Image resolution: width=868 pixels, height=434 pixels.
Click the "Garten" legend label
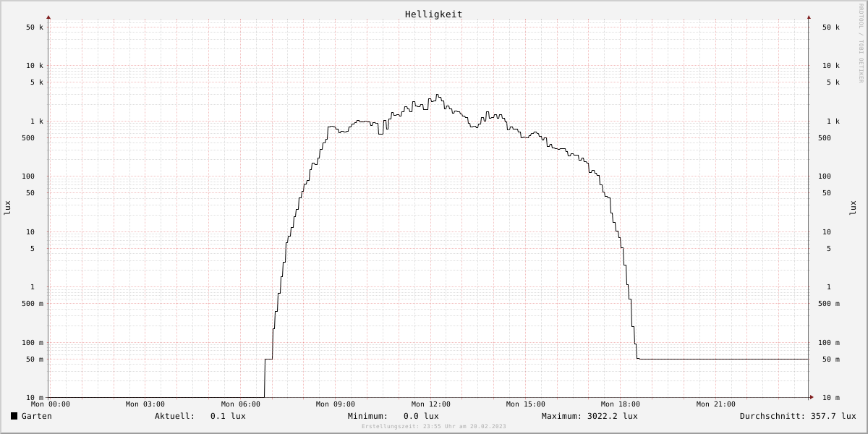tap(37, 416)
